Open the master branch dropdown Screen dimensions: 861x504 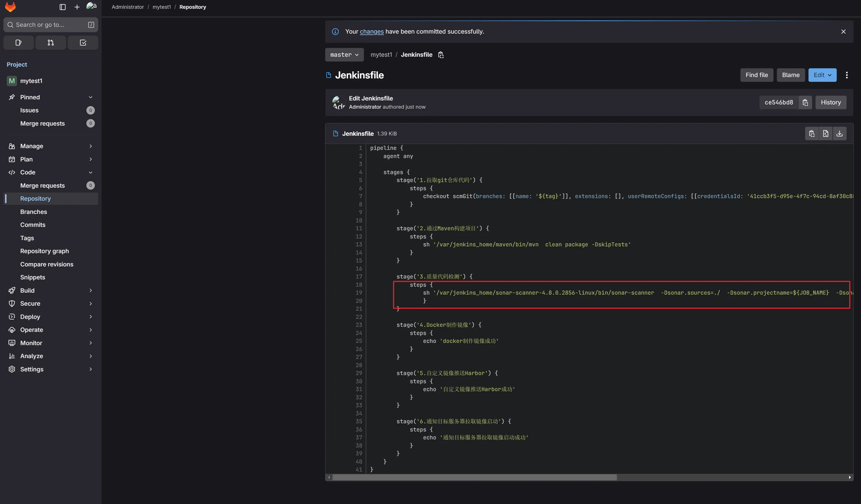point(344,55)
